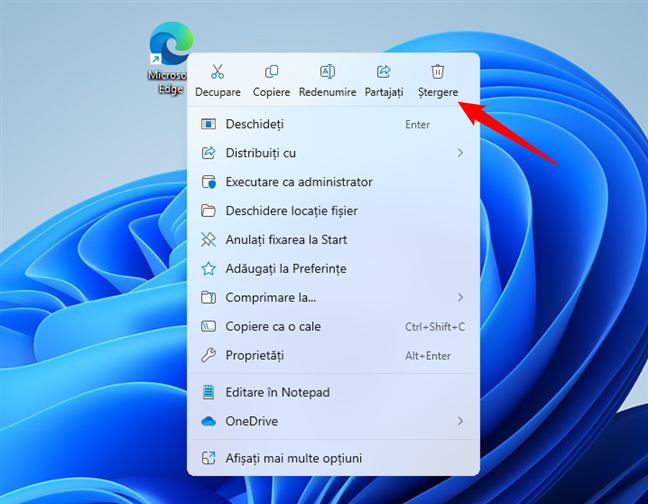Click the wrench icon for Proprietăți
Image resolution: width=648 pixels, height=504 pixels.
point(208,355)
